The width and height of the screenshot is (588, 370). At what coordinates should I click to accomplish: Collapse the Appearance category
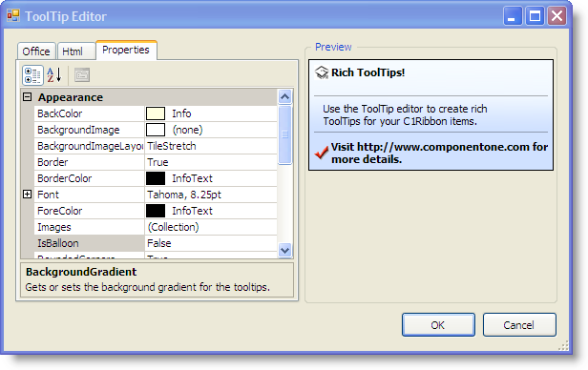[x=27, y=97]
